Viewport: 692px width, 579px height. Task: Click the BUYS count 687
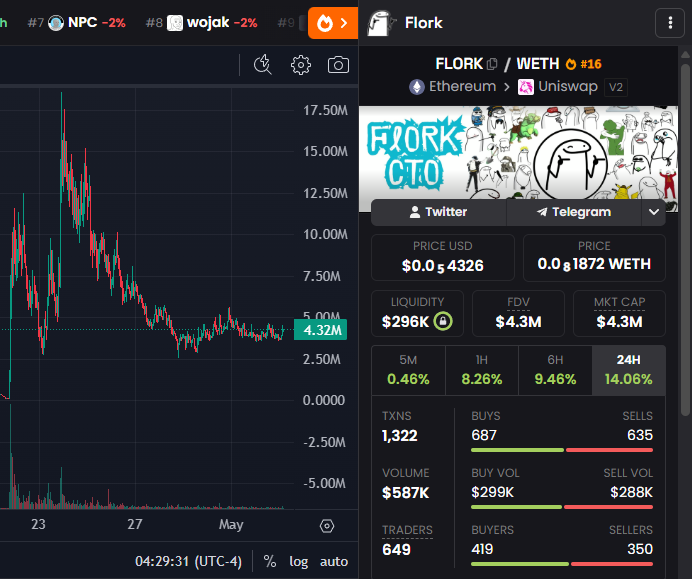pyautogui.click(x=484, y=436)
